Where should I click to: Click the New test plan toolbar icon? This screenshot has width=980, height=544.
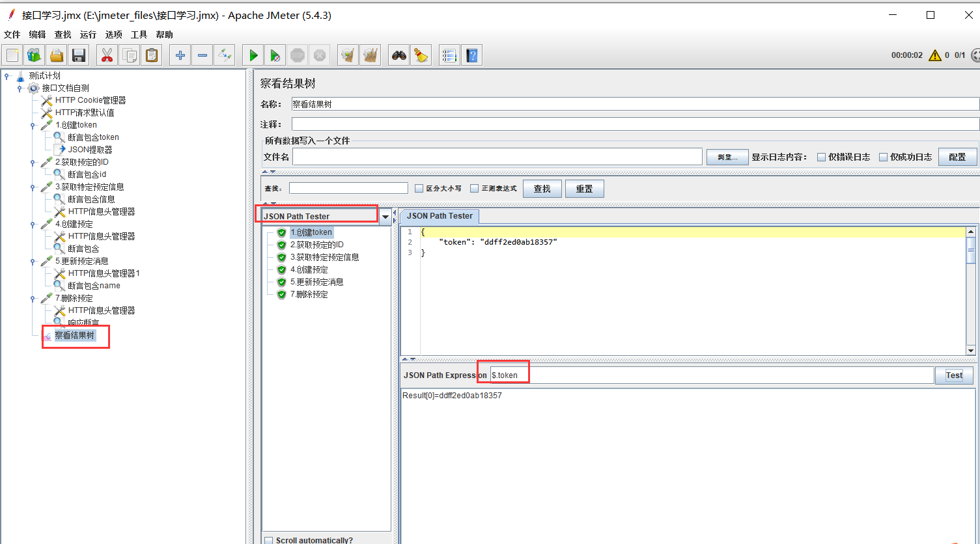13,55
